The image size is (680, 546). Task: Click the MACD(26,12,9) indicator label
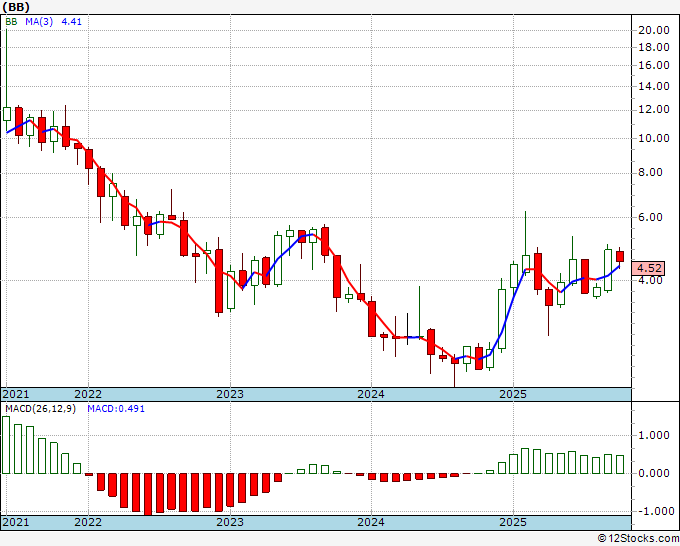pos(40,409)
